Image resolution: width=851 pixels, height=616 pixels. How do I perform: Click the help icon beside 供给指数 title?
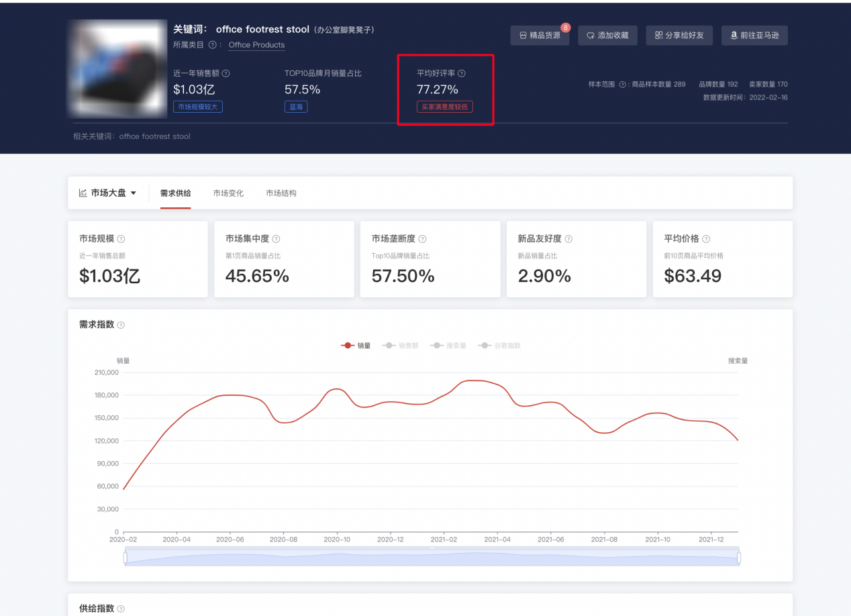click(121, 609)
